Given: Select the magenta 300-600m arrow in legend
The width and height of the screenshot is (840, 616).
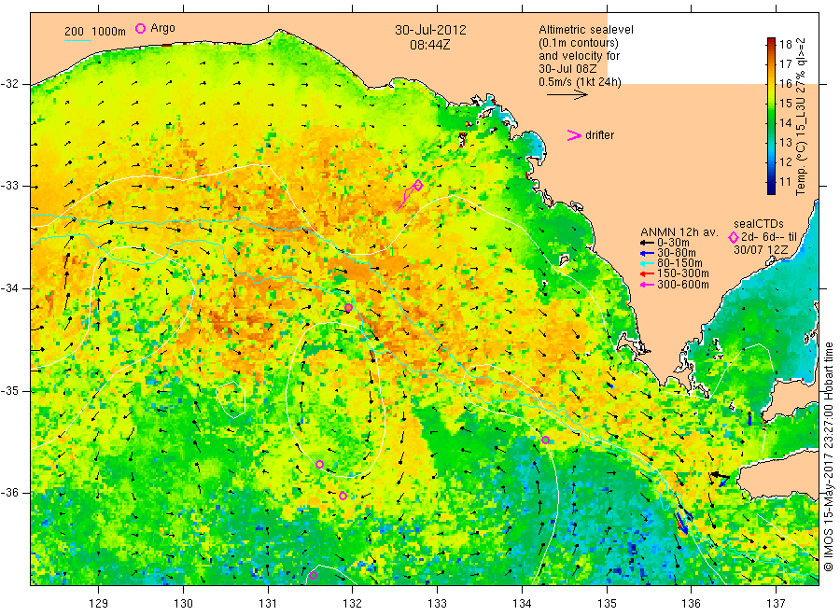Looking at the screenshot, I should pos(647,285).
